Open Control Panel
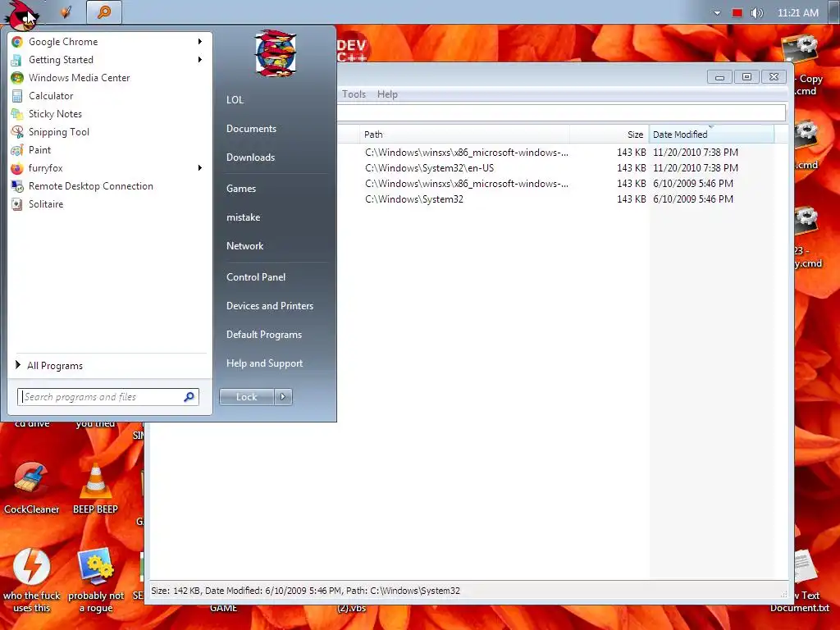840x630 pixels. [x=256, y=277]
